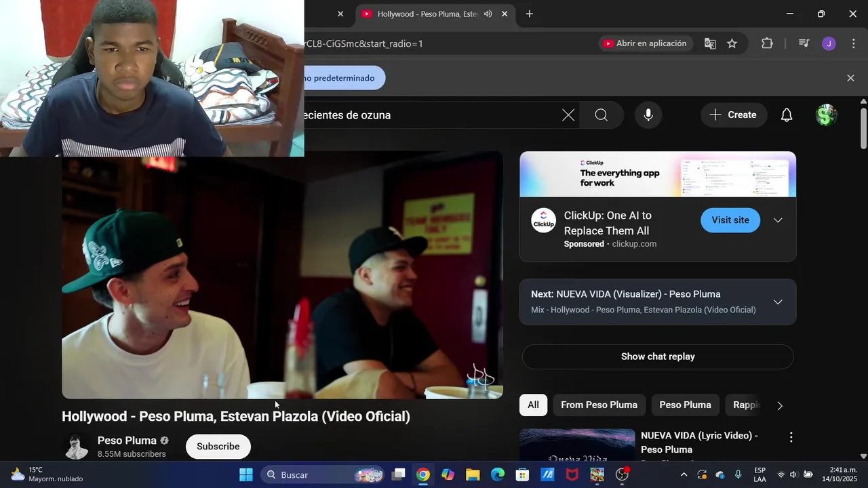The height and width of the screenshot is (488, 868).
Task: Open Task View on the taskbar
Action: pos(399,474)
